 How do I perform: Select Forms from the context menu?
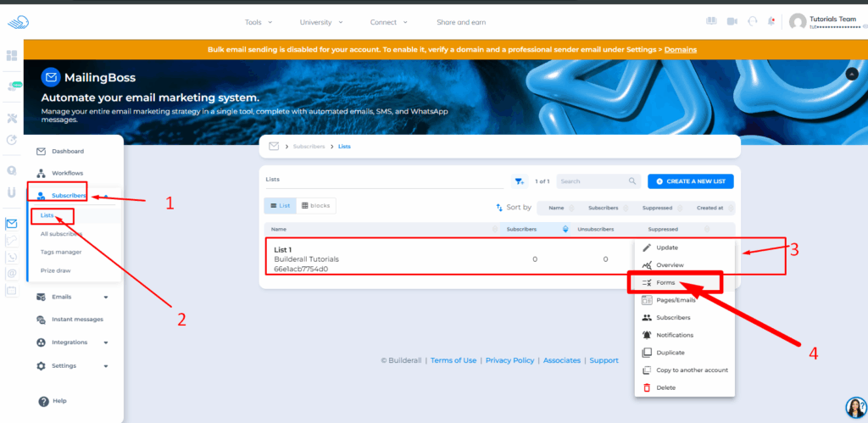tap(665, 282)
